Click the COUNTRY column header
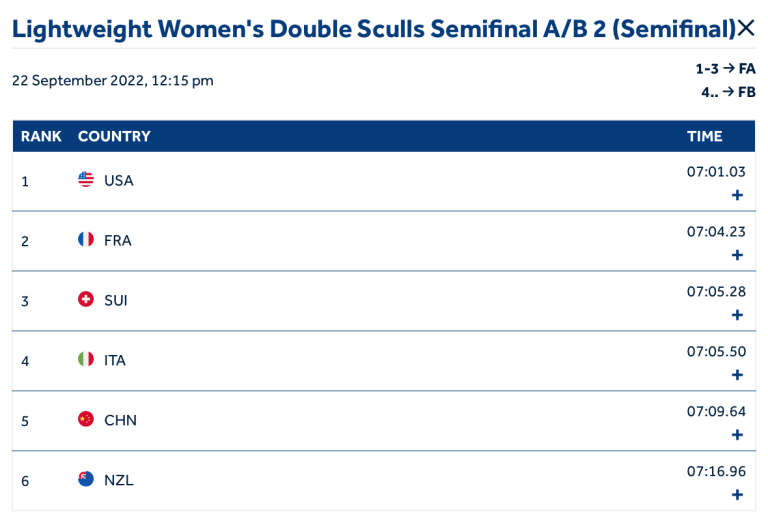The width and height of the screenshot is (768, 525). coord(114,136)
